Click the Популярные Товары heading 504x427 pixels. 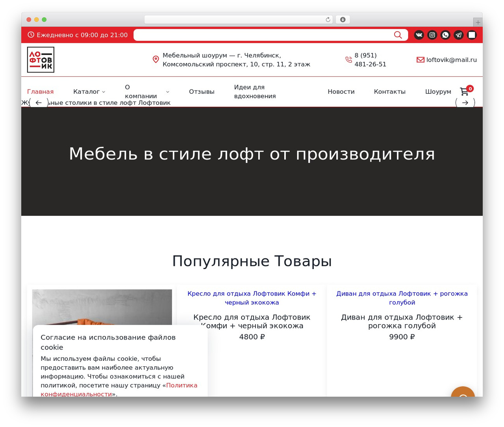[252, 261]
